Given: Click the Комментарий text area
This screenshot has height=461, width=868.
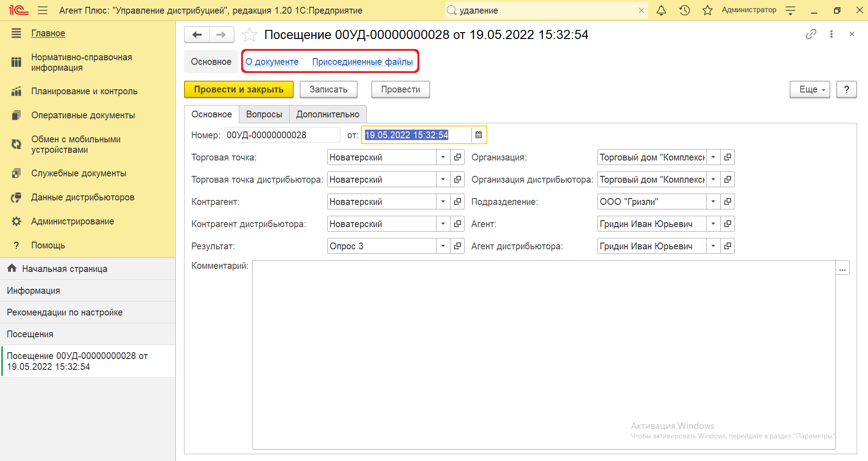Looking at the screenshot, I should click(x=544, y=355).
